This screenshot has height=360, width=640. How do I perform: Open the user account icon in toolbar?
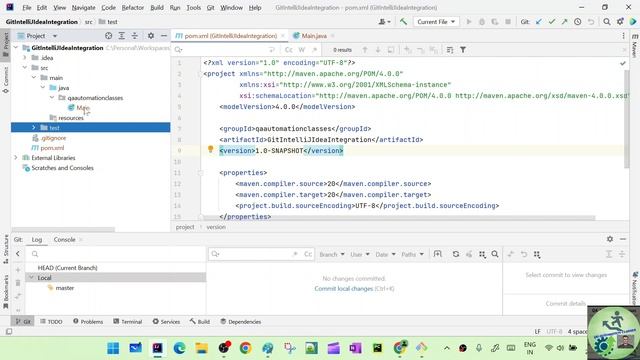click(384, 22)
